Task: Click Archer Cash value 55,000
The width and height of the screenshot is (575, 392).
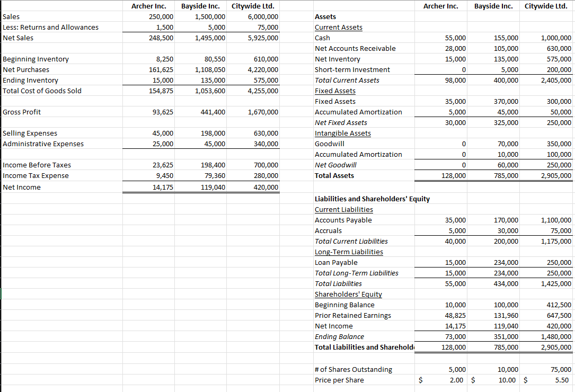Action: click(x=455, y=38)
